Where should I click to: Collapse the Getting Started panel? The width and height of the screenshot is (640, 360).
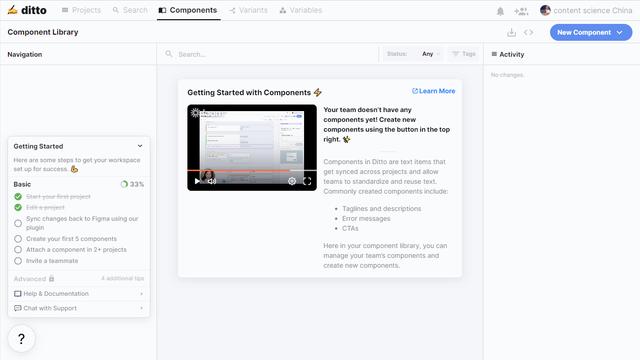[x=140, y=146]
